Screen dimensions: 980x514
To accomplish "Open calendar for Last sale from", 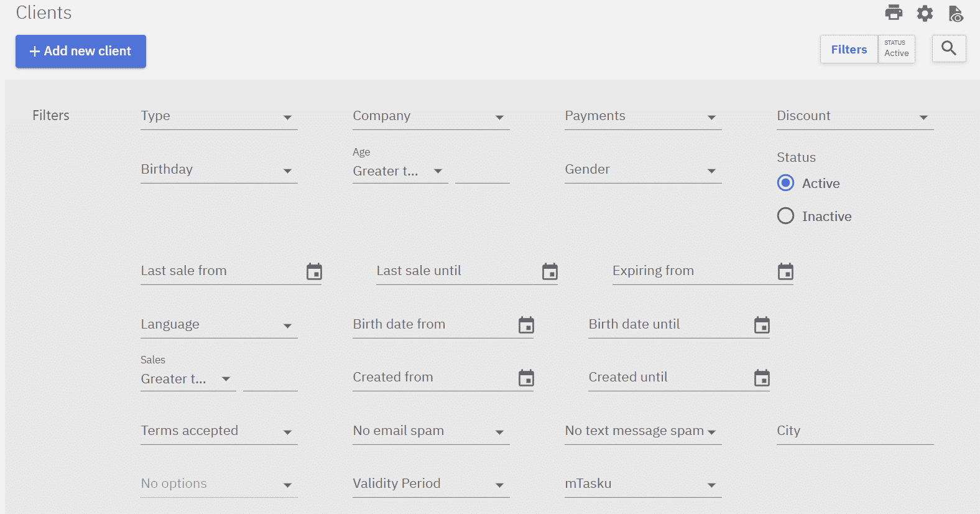I will [314, 272].
